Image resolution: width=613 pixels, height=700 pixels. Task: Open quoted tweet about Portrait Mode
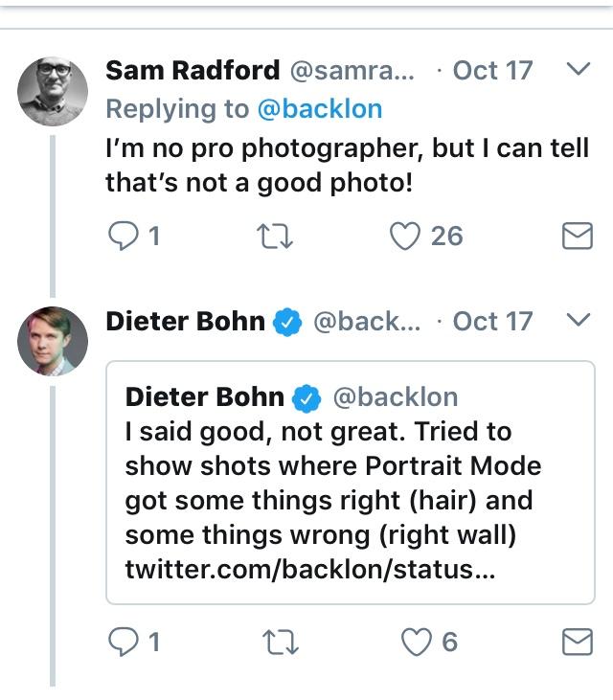point(350,483)
